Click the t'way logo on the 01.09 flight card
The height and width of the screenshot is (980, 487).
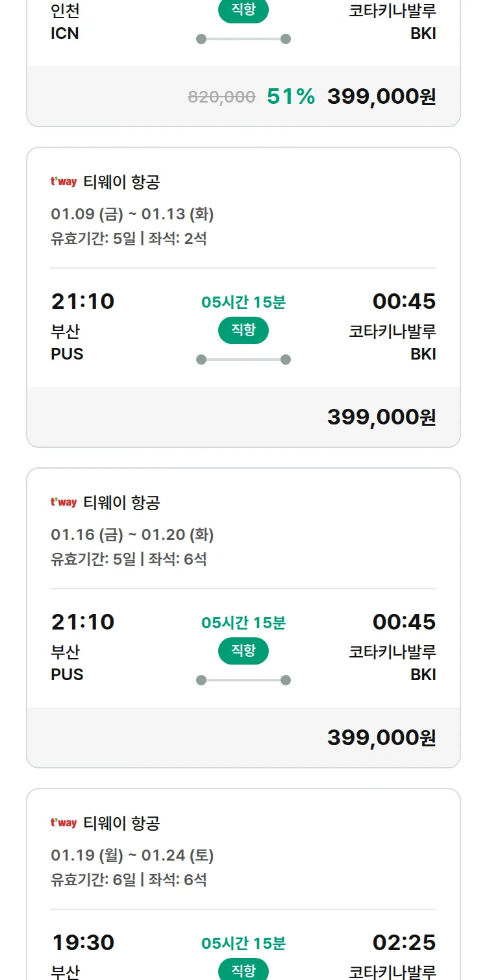pos(64,182)
